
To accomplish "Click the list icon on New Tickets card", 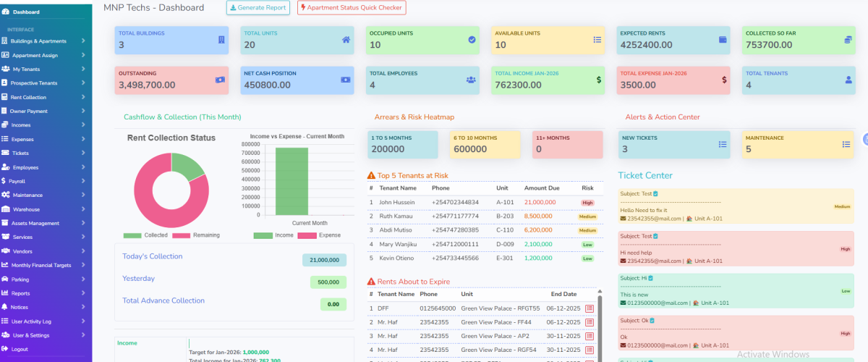I will tap(722, 144).
